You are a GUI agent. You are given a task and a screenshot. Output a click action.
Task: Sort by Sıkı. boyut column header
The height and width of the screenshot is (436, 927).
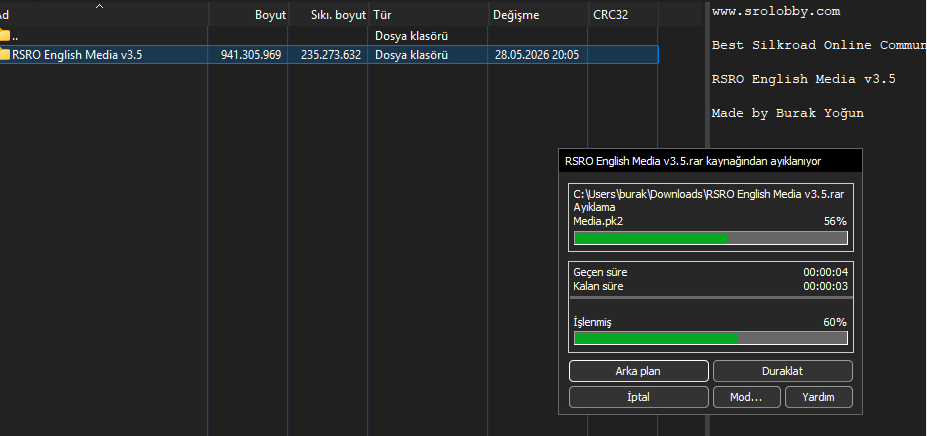pyautogui.click(x=338, y=15)
